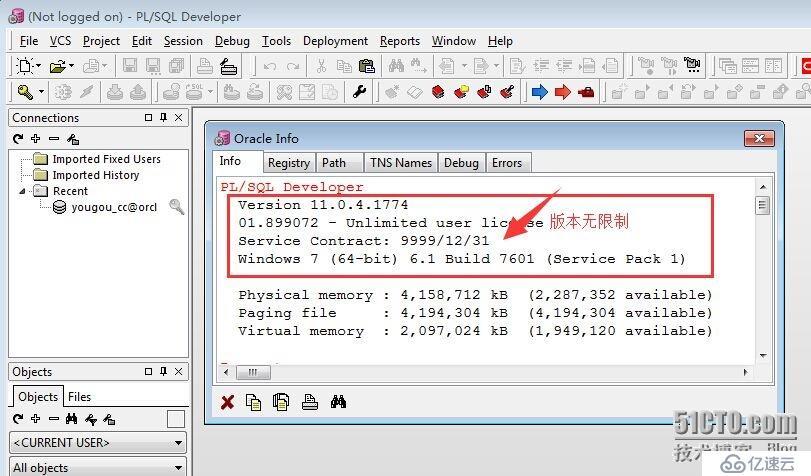The image size is (811, 476).
Task: Click the red book with yellow folder icon
Action: point(461,92)
